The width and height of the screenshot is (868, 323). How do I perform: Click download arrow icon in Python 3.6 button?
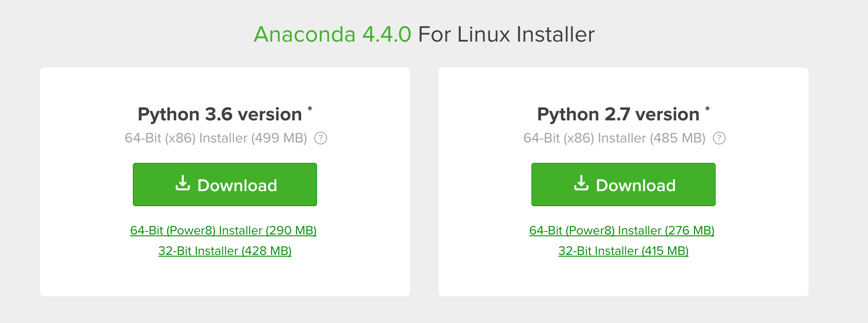tap(182, 183)
